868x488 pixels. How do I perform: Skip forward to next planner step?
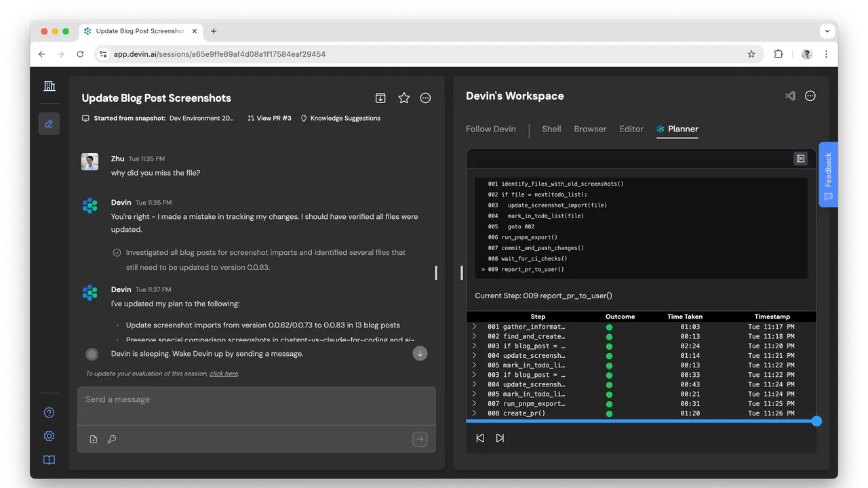point(500,439)
